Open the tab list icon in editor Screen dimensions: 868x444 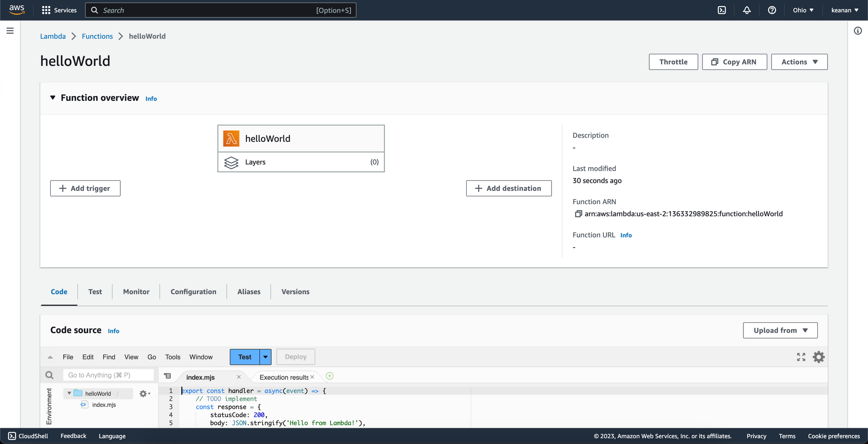(x=168, y=376)
